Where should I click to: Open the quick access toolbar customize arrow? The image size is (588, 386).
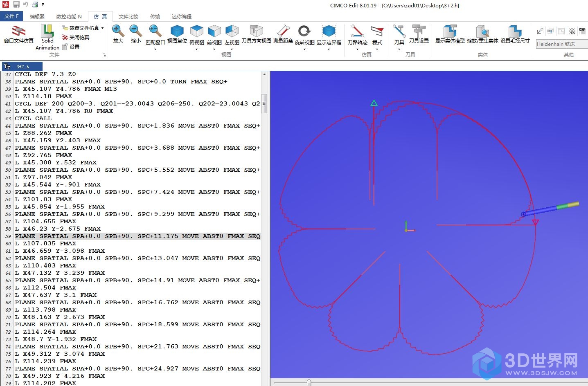(x=43, y=5)
